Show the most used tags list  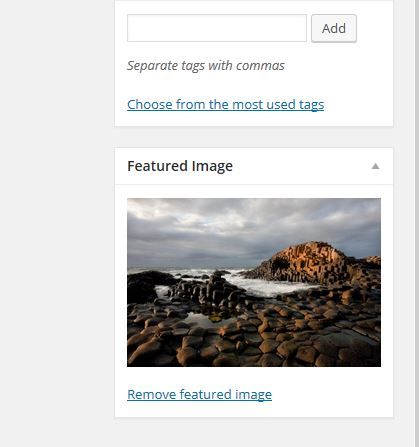225,104
